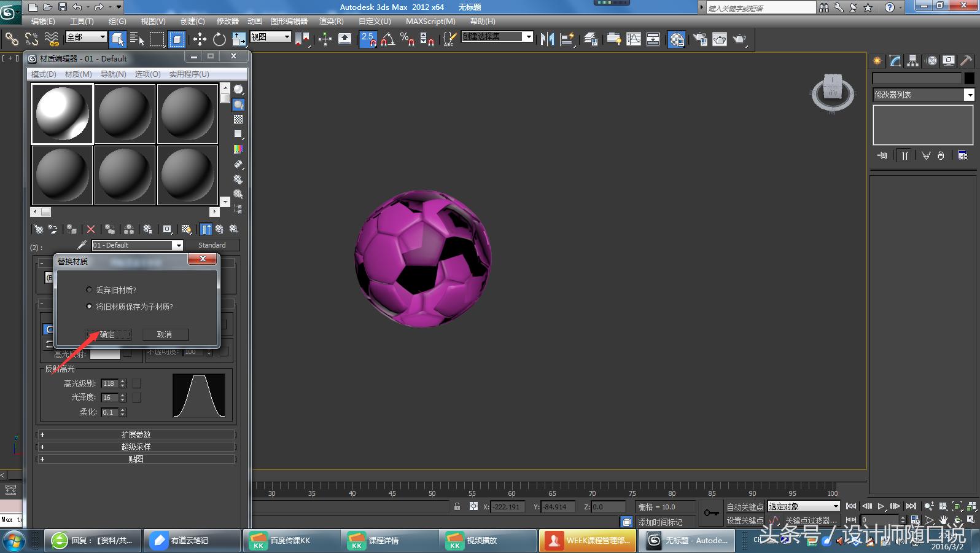This screenshot has height=553, width=980.
Task: Activate the Select and Scale tool
Action: 239,39
